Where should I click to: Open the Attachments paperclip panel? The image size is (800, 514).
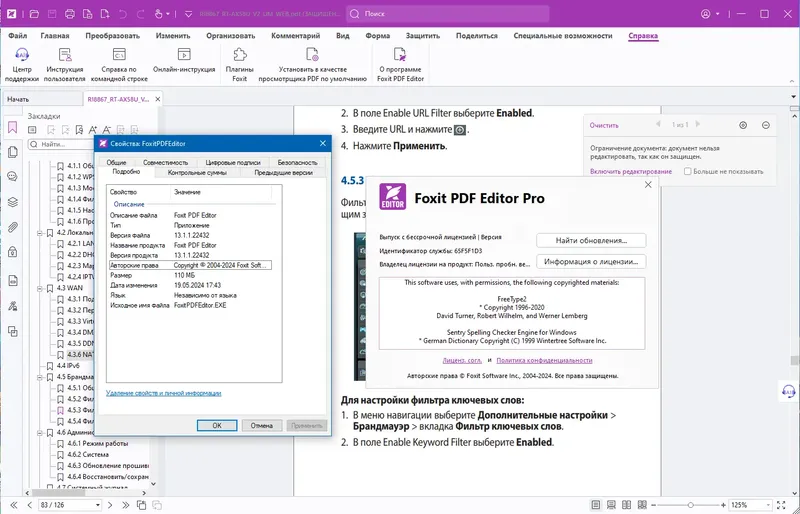tap(13, 227)
